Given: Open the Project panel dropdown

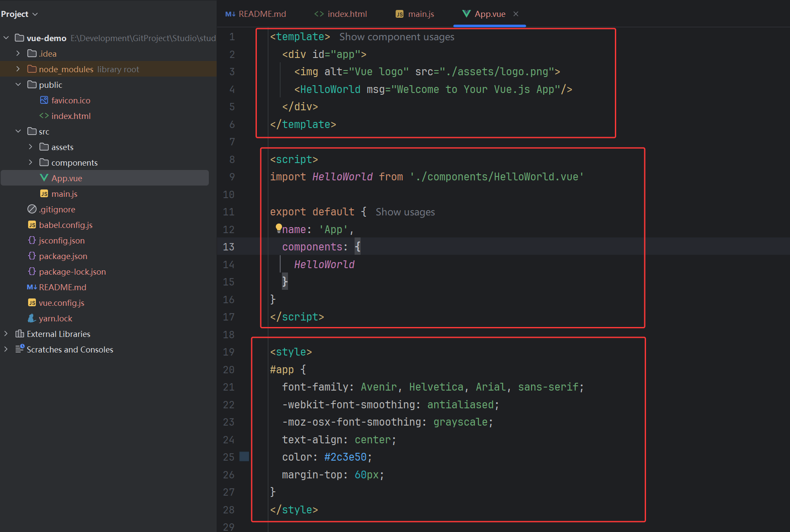Looking at the screenshot, I should click(19, 14).
